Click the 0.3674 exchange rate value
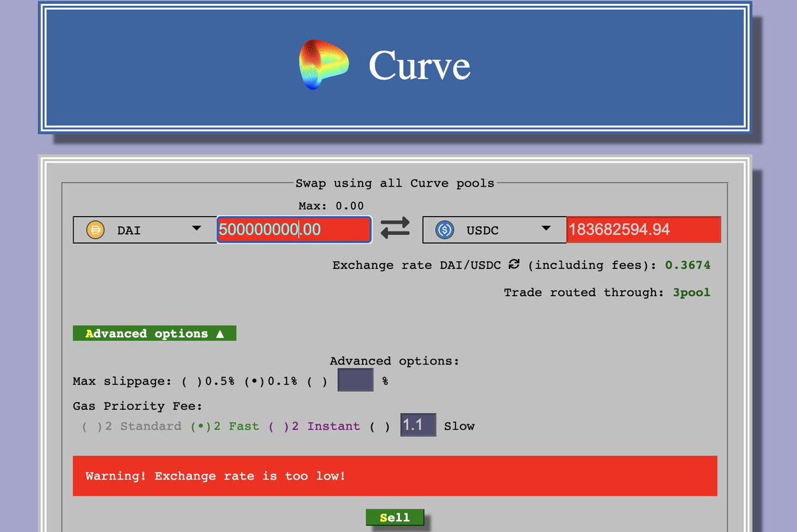797x532 pixels. (x=688, y=265)
